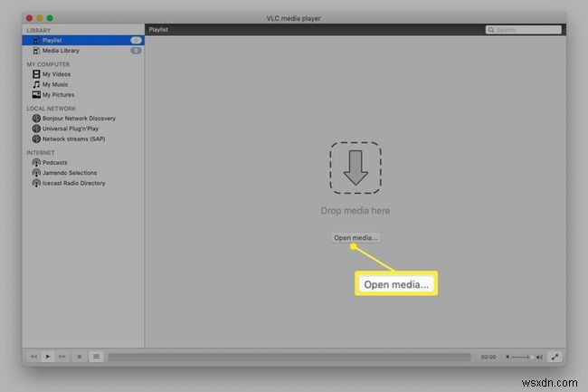
Task: Click the My Pictures image icon
Action: [x=36, y=94]
